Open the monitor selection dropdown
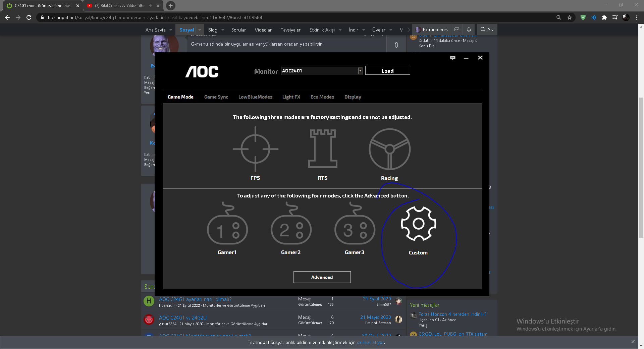Image resolution: width=644 pixels, height=349 pixels. (360, 71)
